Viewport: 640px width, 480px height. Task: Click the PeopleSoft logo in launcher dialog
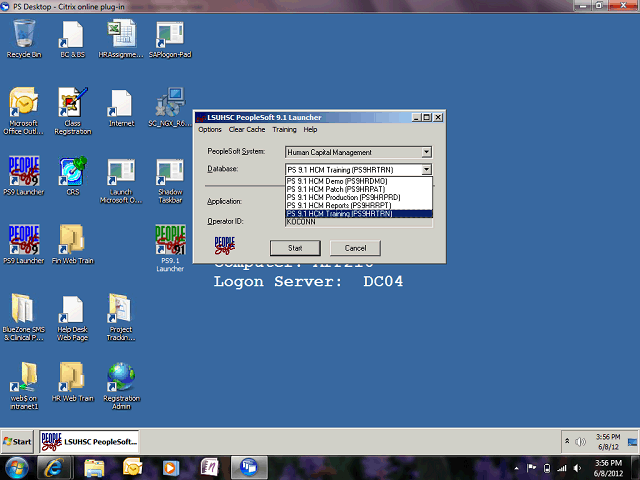pos(224,246)
